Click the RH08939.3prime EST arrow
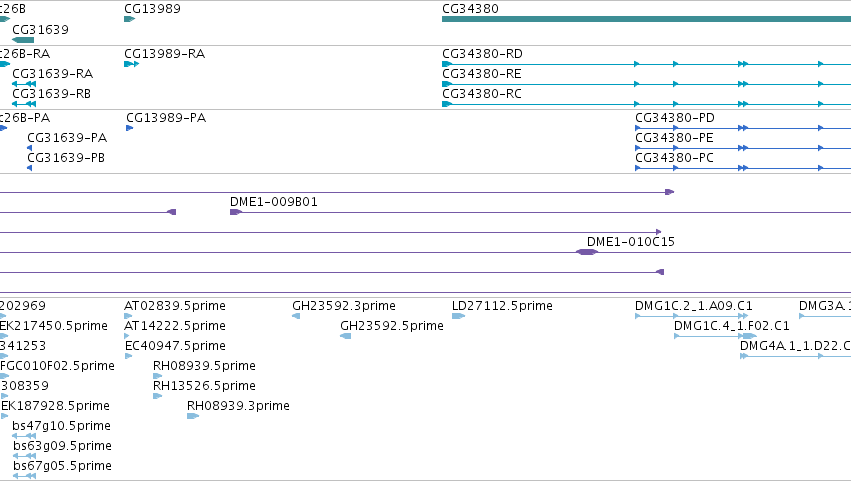Image resolution: width=851 pixels, height=481 pixels. tap(193, 416)
